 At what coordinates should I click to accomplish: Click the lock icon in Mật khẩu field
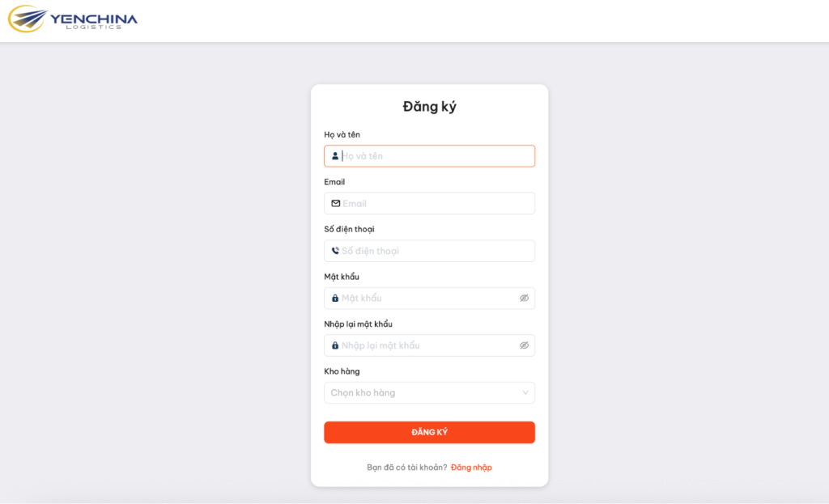pyautogui.click(x=335, y=299)
